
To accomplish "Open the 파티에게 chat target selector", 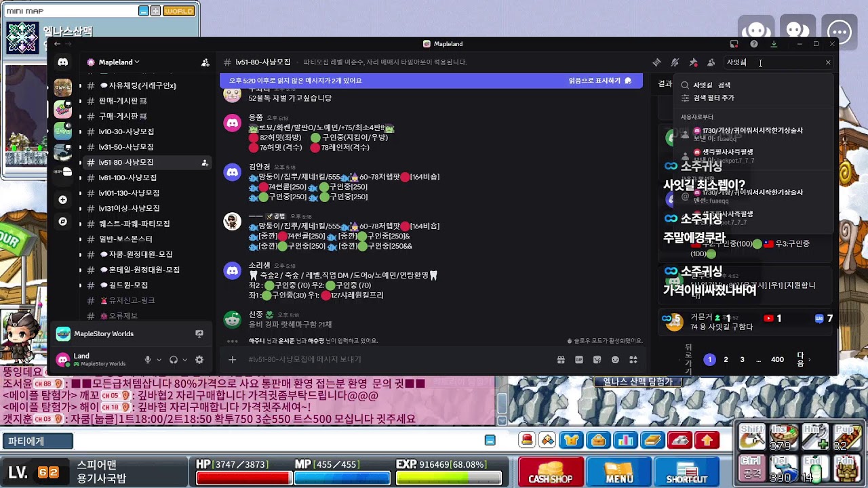I will pos(37,441).
